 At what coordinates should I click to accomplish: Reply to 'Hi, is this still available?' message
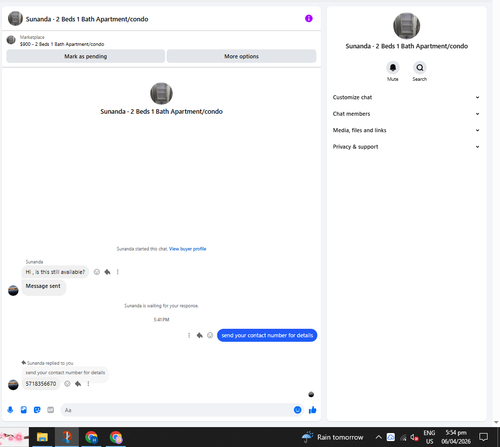click(107, 272)
